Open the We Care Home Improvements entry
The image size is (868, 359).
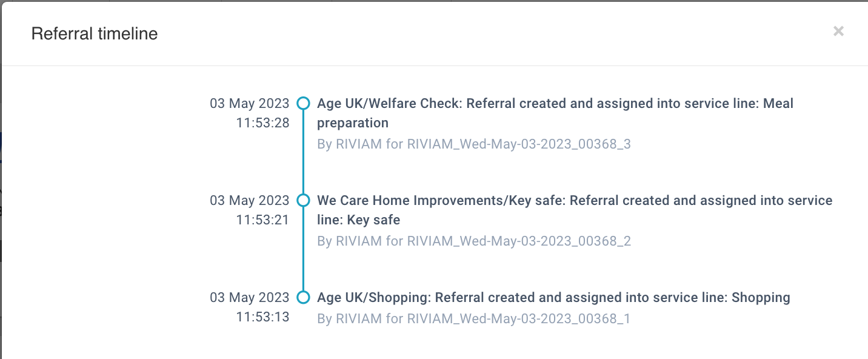pyautogui.click(x=574, y=201)
